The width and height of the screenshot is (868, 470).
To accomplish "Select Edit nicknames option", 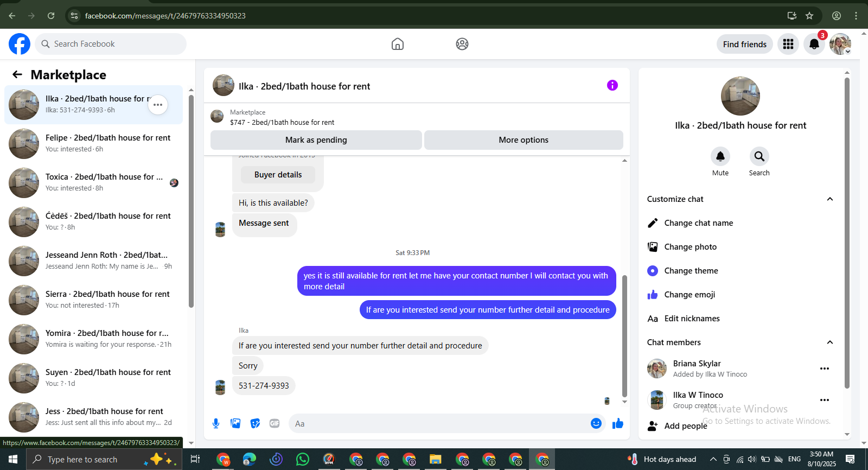I will click(x=741, y=319).
